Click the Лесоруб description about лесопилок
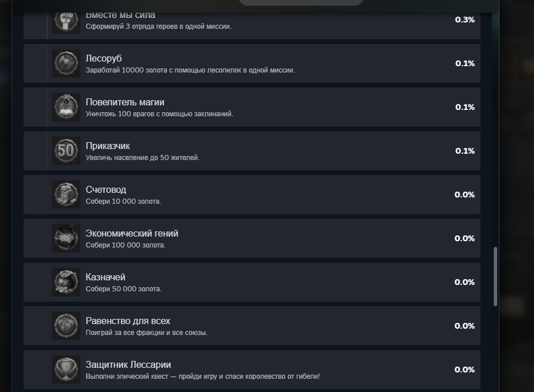This screenshot has width=534, height=392. 190,70
